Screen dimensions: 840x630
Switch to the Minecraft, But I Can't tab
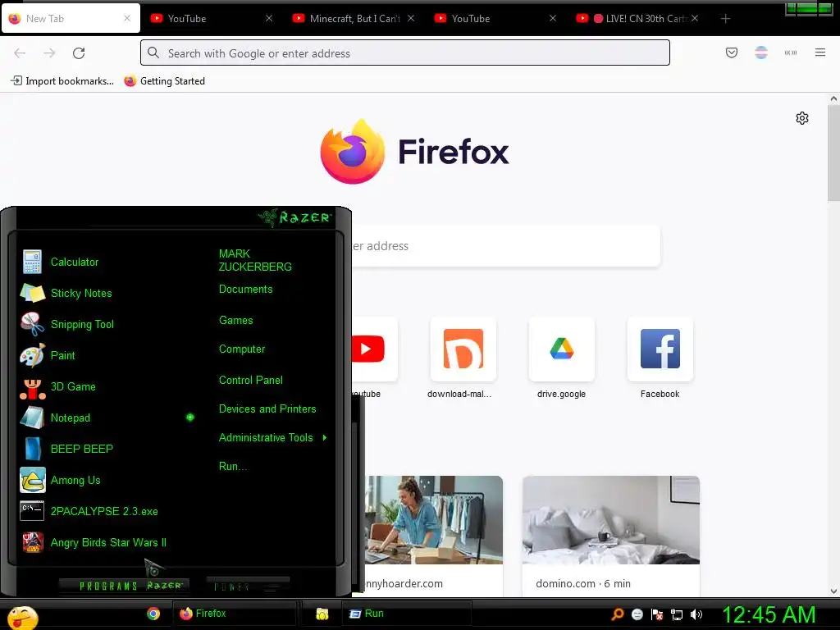click(354, 18)
